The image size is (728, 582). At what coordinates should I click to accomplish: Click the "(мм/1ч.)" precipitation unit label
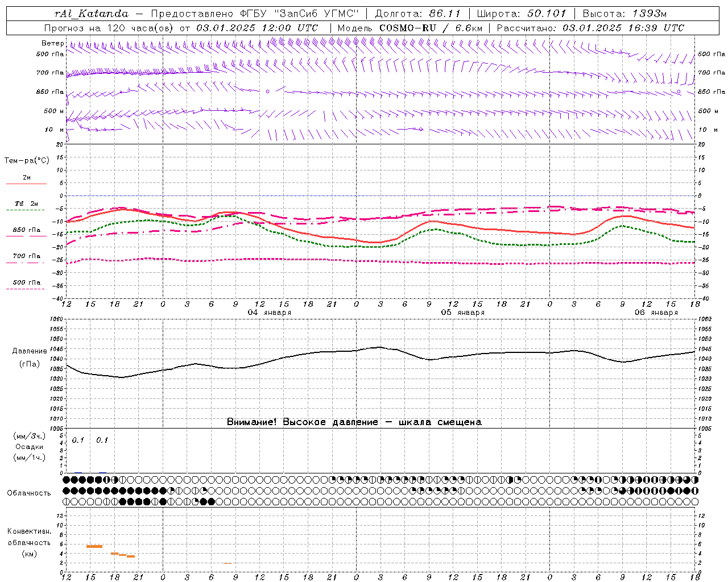point(29,458)
